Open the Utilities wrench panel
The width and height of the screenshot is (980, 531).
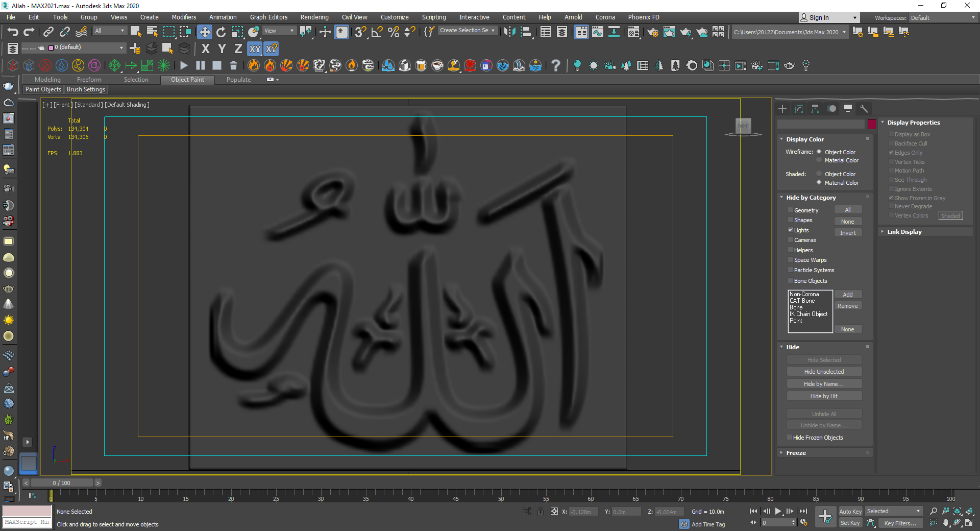(x=864, y=109)
